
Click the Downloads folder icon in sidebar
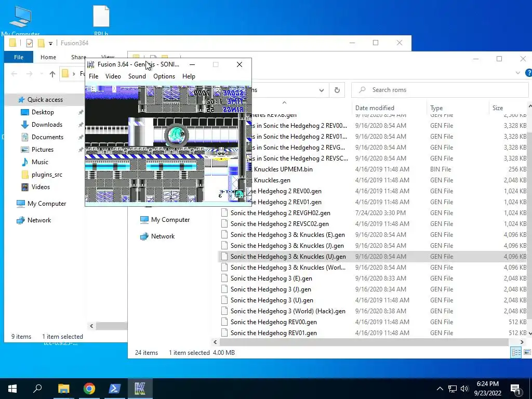click(x=25, y=125)
